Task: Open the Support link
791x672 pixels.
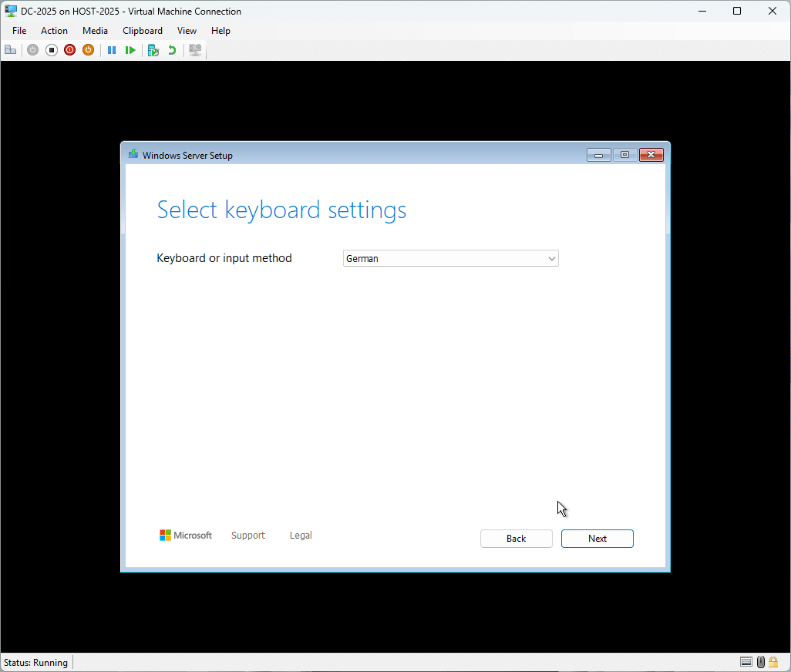Action: (x=247, y=535)
